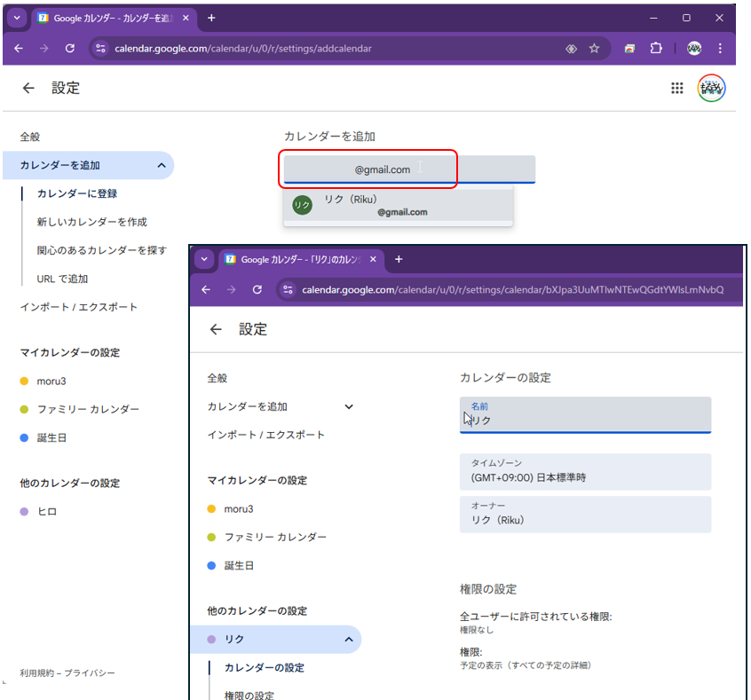
Task: Close the 「リク」のカレンダー browser tab
Action: point(373,260)
